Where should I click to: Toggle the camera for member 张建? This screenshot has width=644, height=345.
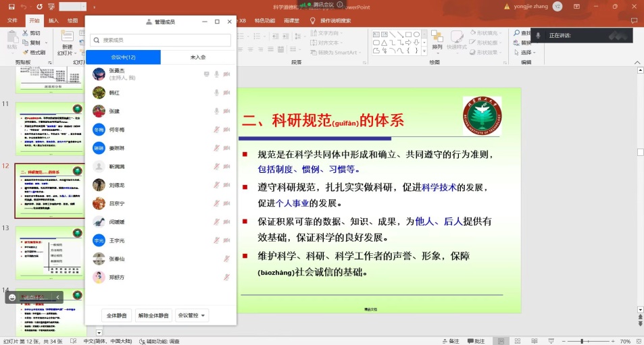tap(227, 111)
